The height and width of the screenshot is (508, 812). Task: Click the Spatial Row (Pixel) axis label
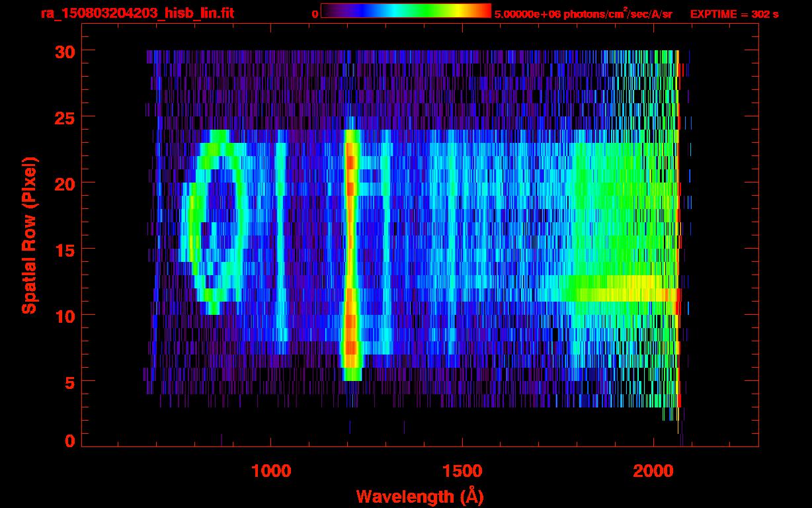coord(28,235)
